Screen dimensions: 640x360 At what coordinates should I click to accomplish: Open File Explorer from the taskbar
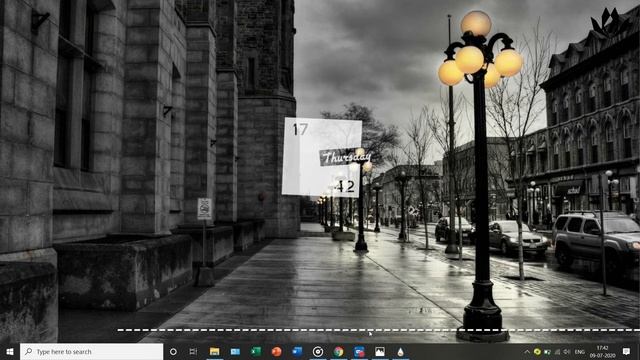pyautogui.click(x=214, y=351)
